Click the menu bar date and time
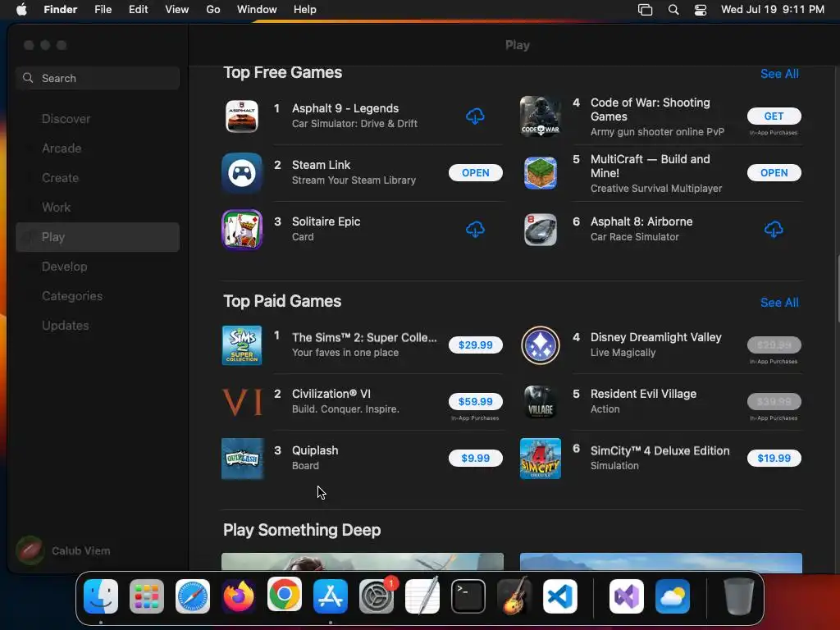This screenshot has height=630, width=840. (x=773, y=10)
